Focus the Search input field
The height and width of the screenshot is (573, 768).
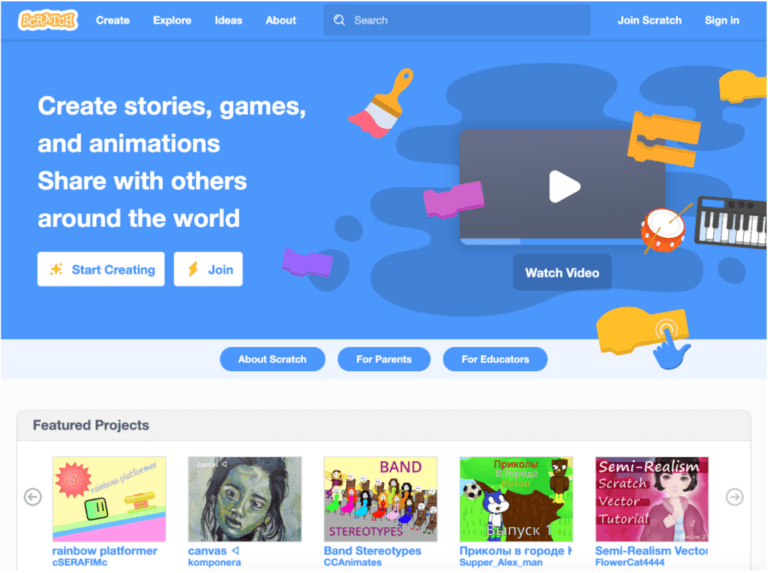coord(456,20)
